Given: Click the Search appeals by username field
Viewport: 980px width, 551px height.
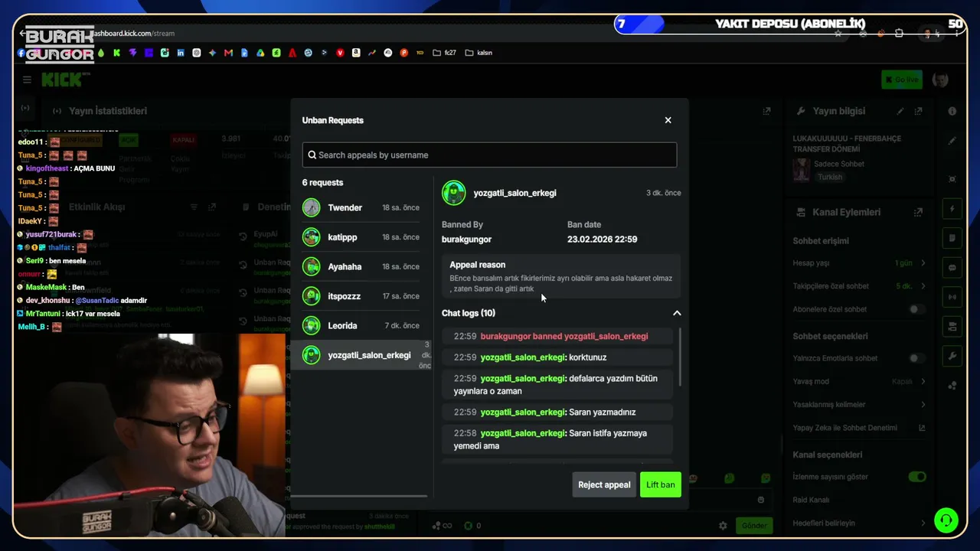Looking at the screenshot, I should pyautogui.click(x=489, y=155).
